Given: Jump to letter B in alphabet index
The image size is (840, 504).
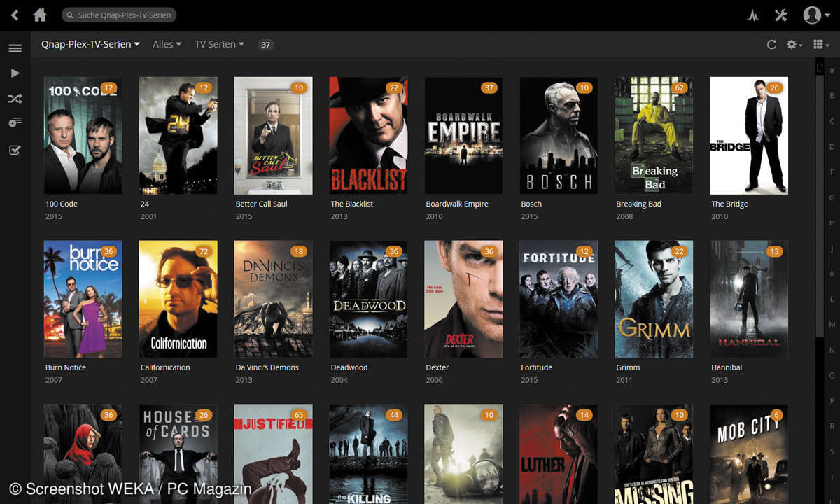Looking at the screenshot, I should (832, 96).
